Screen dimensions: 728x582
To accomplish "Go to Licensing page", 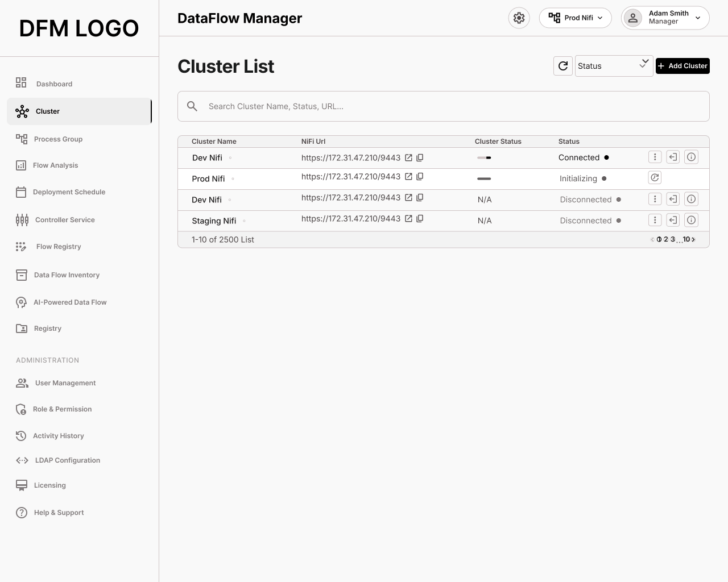I will coord(41,485).
